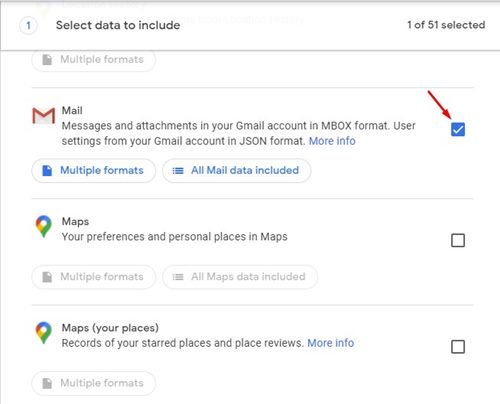Click Multiple formats under Maps (your places)

94,383
